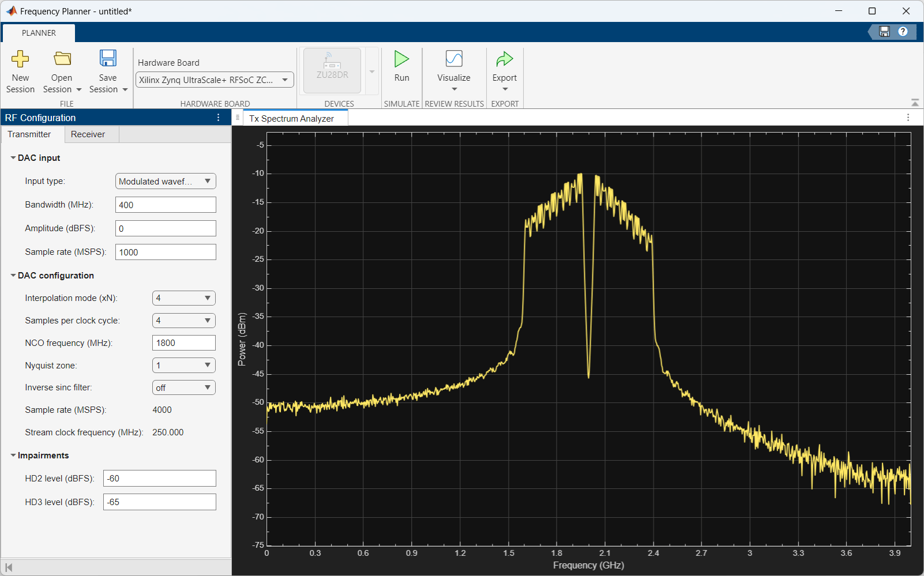Image resolution: width=924 pixels, height=576 pixels.
Task: Click the Open Session folder icon
Action: pos(62,59)
